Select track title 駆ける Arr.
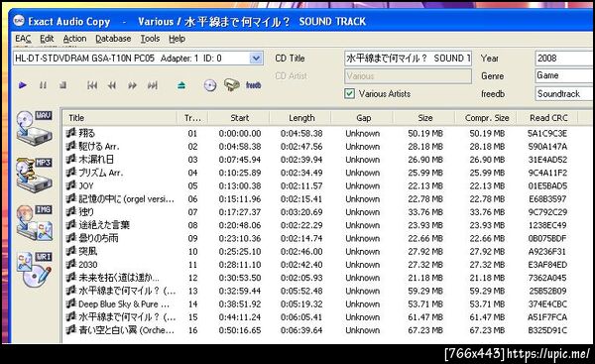The width and height of the screenshot is (595, 364). 99,147
